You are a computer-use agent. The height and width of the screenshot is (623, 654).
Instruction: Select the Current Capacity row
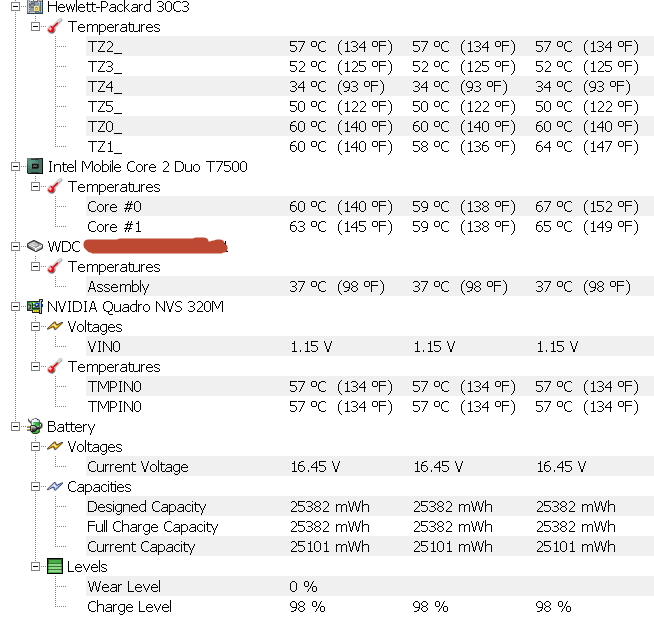pyautogui.click(x=370, y=547)
